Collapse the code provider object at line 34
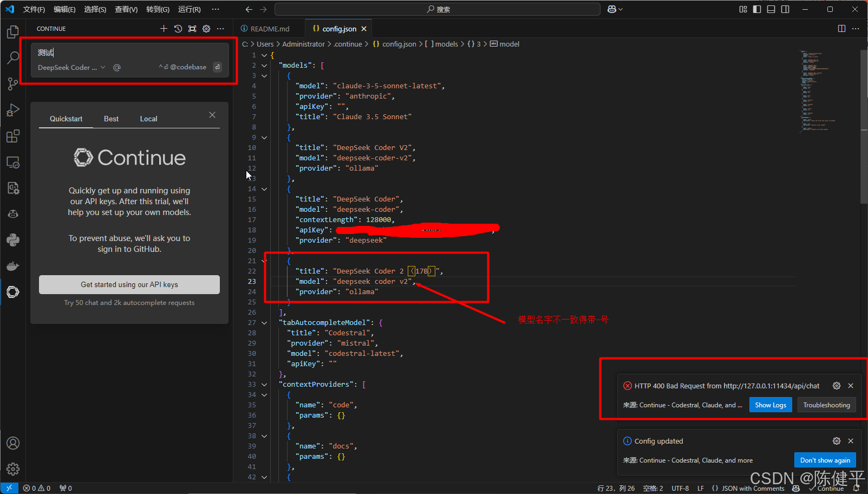Viewport: 868px width, 494px height. coord(264,395)
